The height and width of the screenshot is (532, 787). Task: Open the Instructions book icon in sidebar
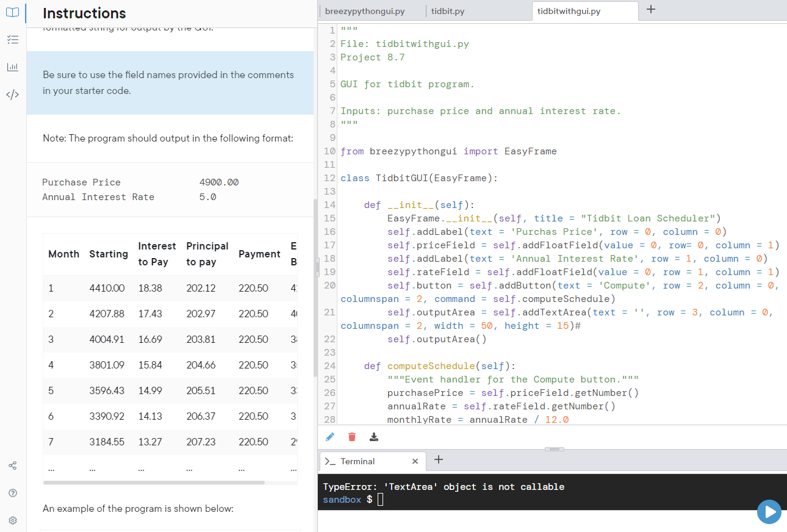tap(13, 12)
